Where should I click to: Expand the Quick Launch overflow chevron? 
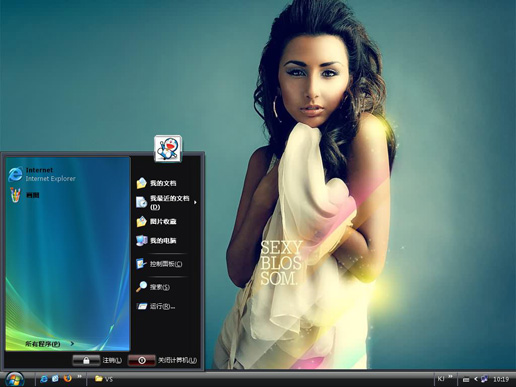point(79,377)
